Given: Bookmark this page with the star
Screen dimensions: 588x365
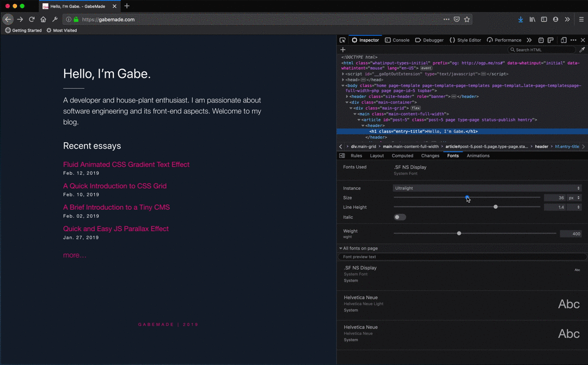Looking at the screenshot, I should pos(467,19).
